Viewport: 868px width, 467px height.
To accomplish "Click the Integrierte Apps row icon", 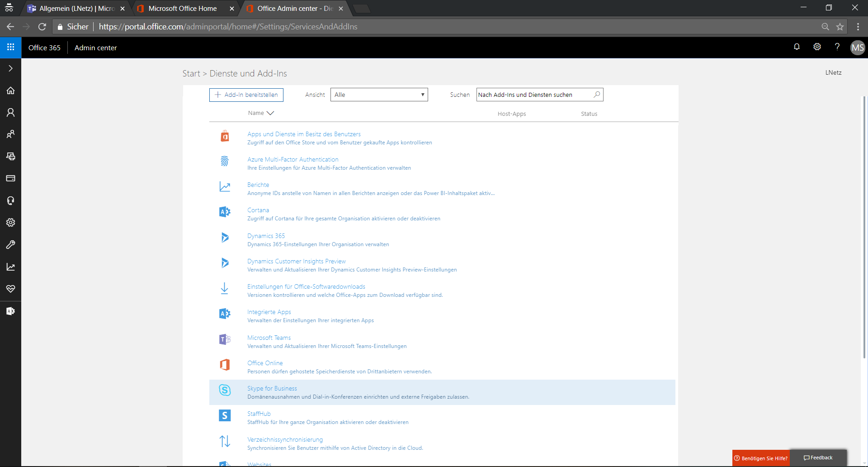I will (x=225, y=314).
